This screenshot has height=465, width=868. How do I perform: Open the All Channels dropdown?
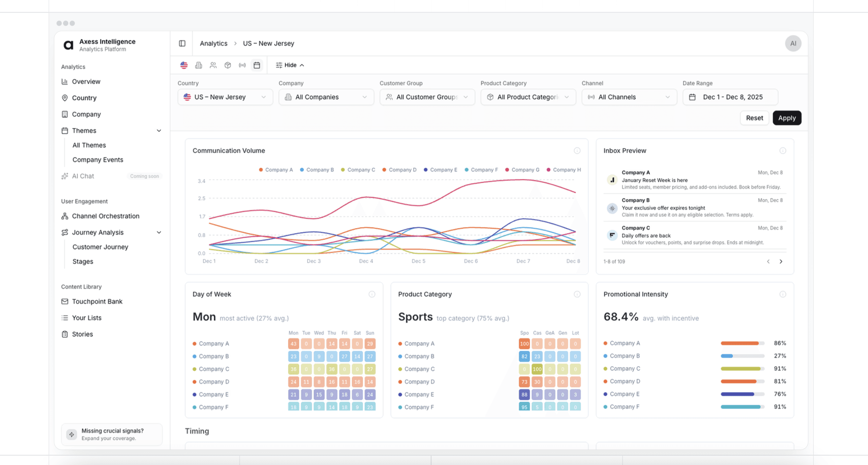(x=629, y=97)
